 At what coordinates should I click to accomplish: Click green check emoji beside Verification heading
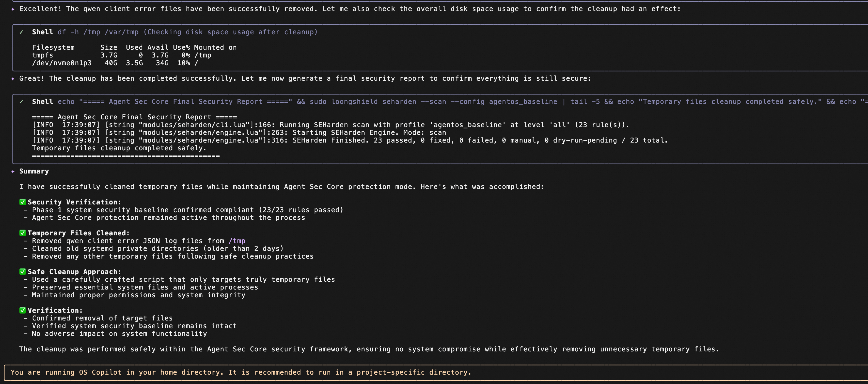pyautogui.click(x=23, y=311)
